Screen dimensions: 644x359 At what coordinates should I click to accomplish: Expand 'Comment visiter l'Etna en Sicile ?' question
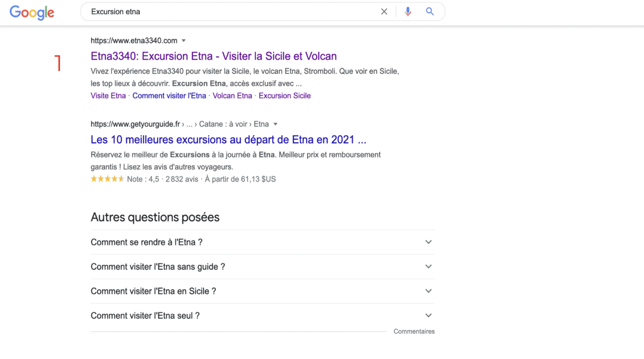(263, 291)
